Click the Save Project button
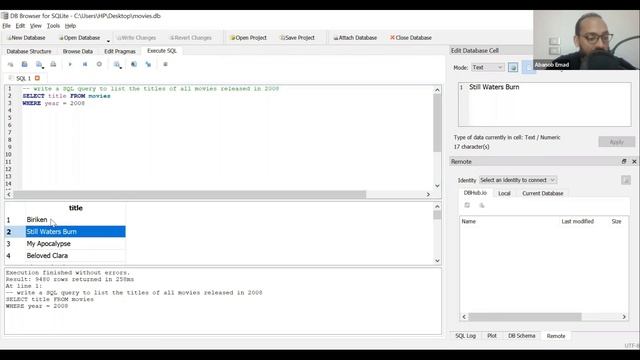 click(297, 38)
